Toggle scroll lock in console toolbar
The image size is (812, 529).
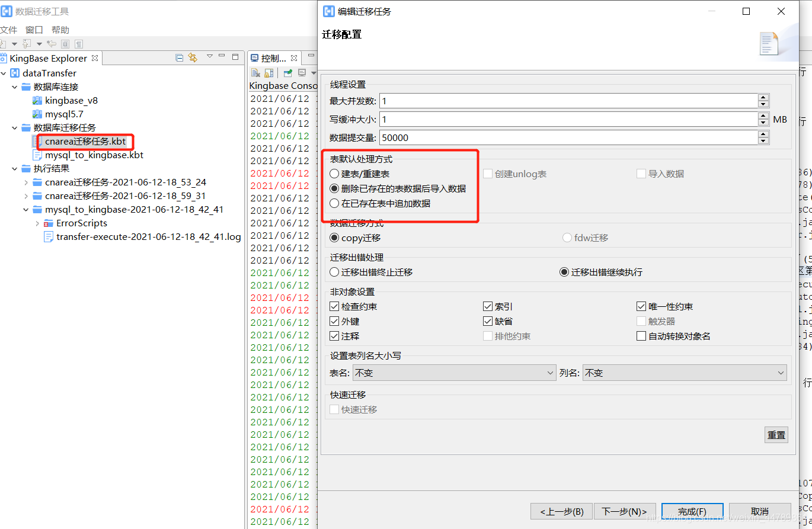[x=269, y=73]
